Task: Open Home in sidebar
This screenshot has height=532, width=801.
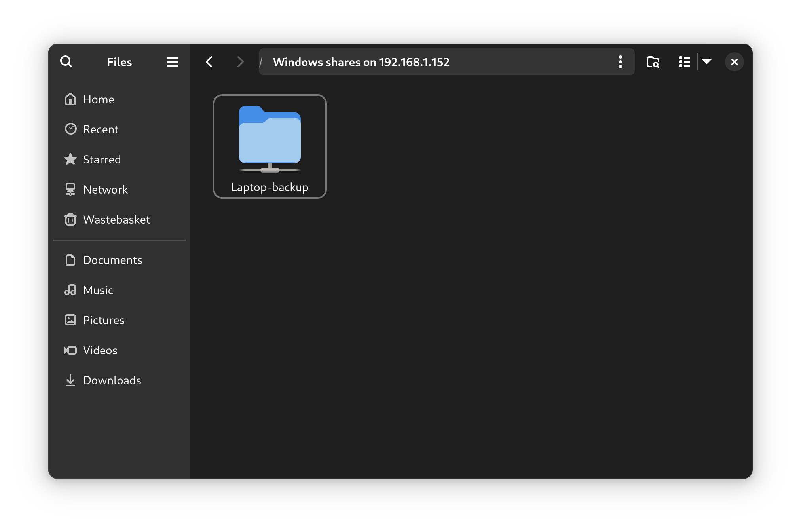Action: click(x=120, y=99)
